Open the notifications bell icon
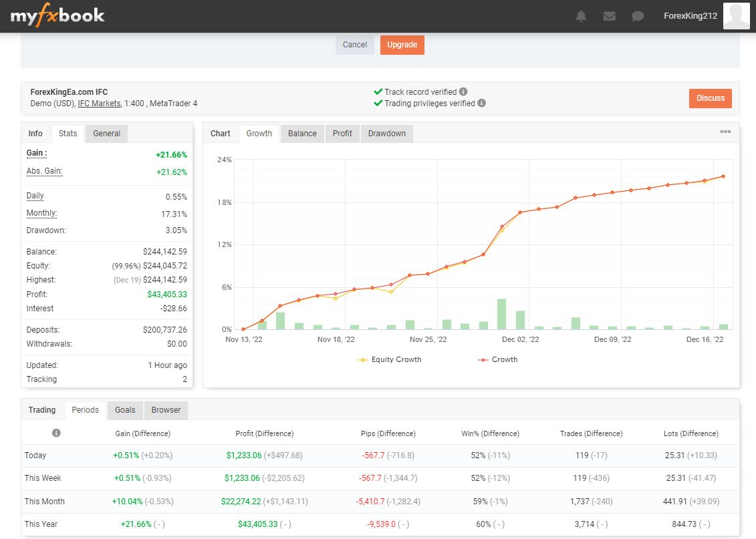756x539 pixels. (581, 15)
